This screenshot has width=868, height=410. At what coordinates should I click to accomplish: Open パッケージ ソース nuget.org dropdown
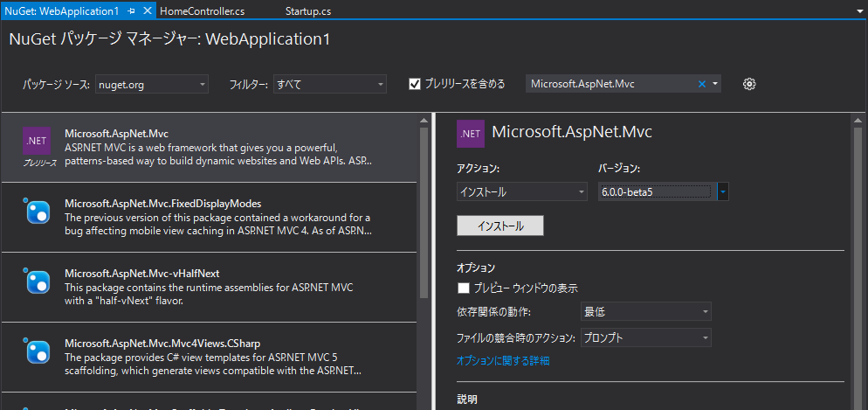pyautogui.click(x=152, y=84)
